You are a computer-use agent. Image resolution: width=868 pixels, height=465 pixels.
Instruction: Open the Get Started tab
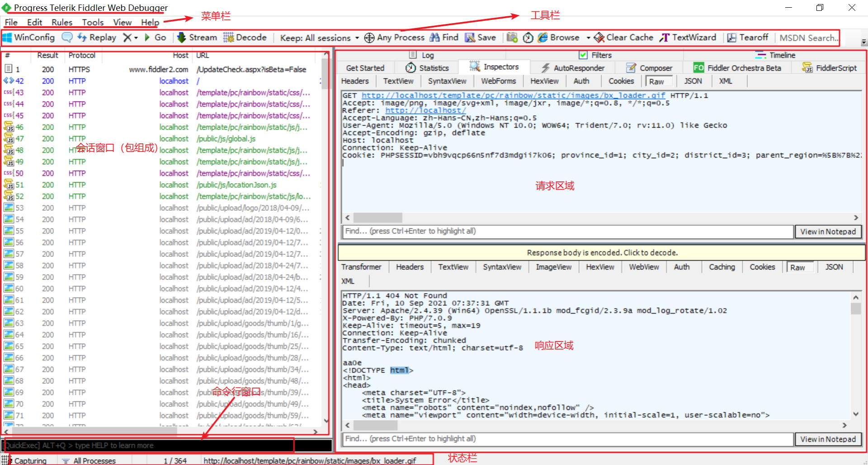[365, 68]
